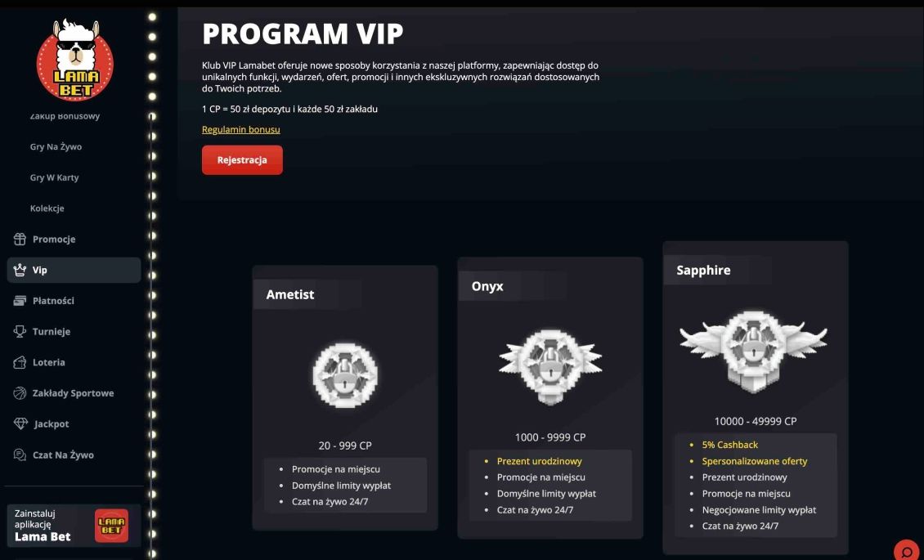Click the Lama Bet logo
The width and height of the screenshot is (924, 560).
(77, 59)
